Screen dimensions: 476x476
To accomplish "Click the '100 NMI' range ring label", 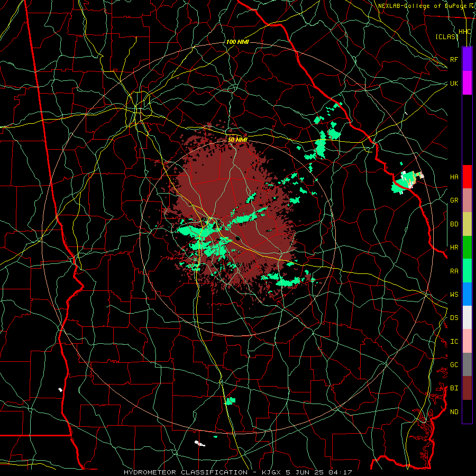I will click(x=237, y=42).
